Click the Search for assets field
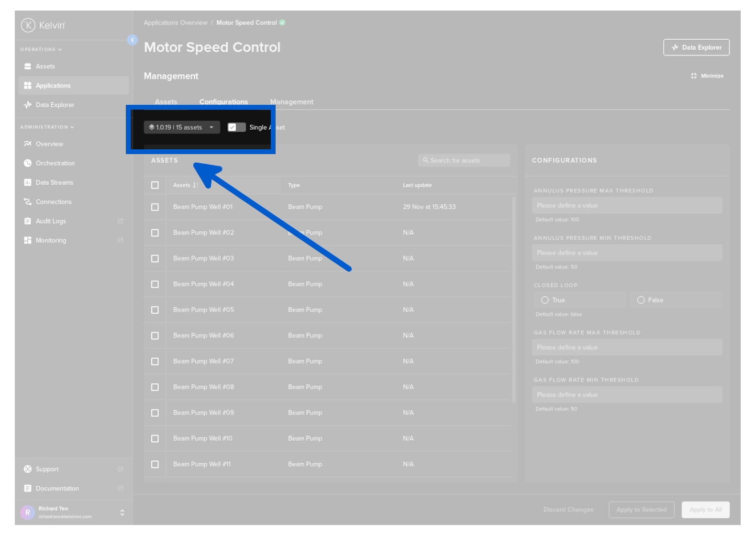 [464, 161]
